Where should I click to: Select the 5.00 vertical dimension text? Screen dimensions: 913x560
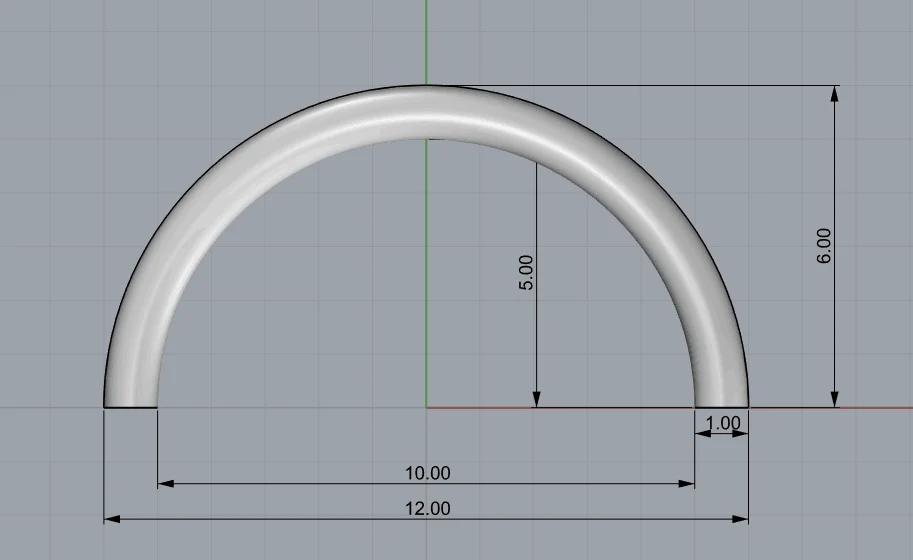[526, 272]
